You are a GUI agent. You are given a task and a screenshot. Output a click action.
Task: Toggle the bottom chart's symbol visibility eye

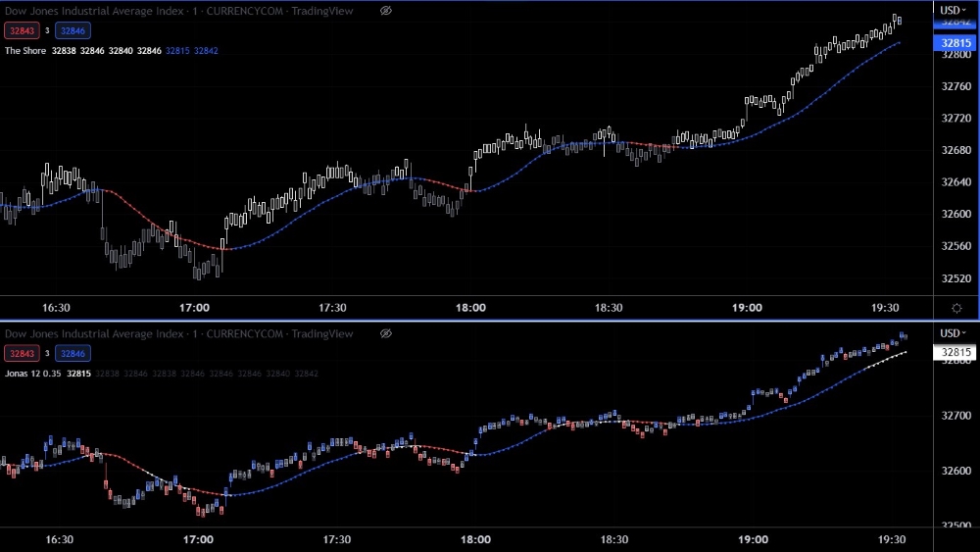point(385,333)
